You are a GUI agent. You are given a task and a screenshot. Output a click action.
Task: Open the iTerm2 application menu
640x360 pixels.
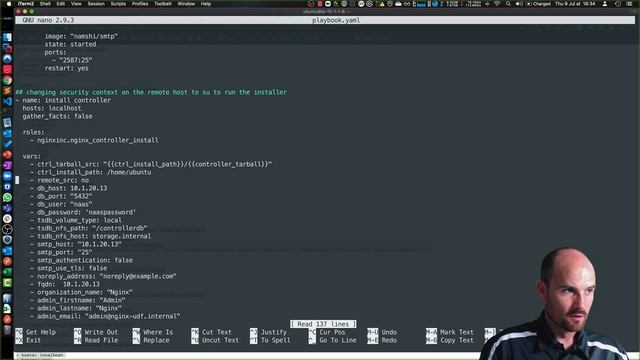[x=26, y=4]
